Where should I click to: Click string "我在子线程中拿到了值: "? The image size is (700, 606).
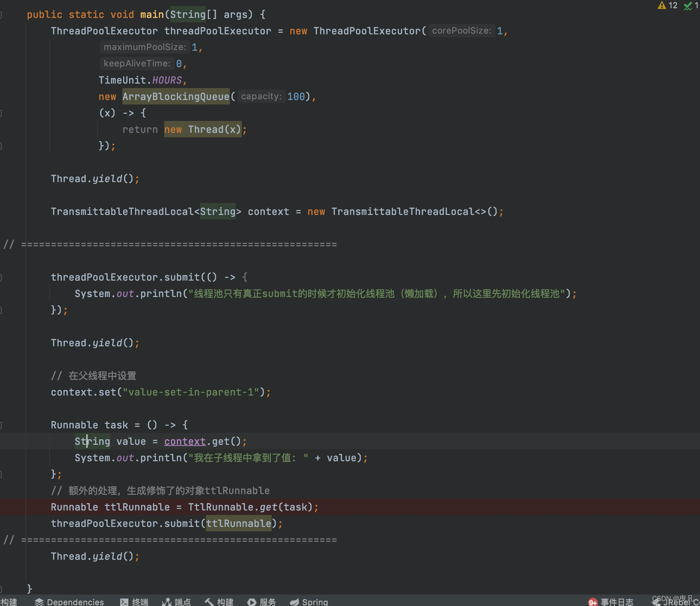[248, 458]
